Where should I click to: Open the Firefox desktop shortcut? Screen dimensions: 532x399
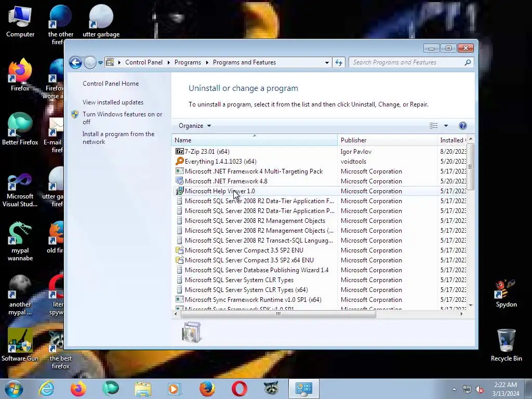pyautogui.click(x=20, y=75)
